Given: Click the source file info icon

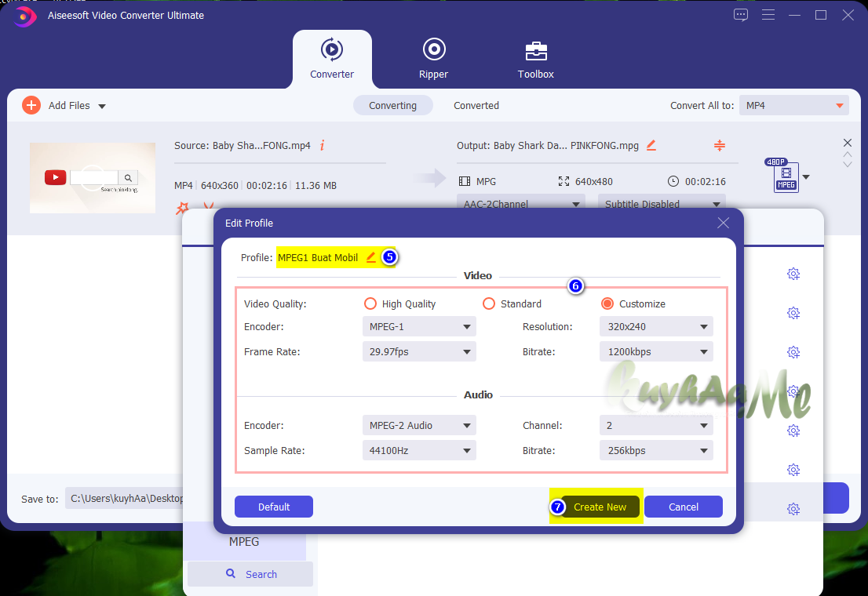Looking at the screenshot, I should click(323, 145).
